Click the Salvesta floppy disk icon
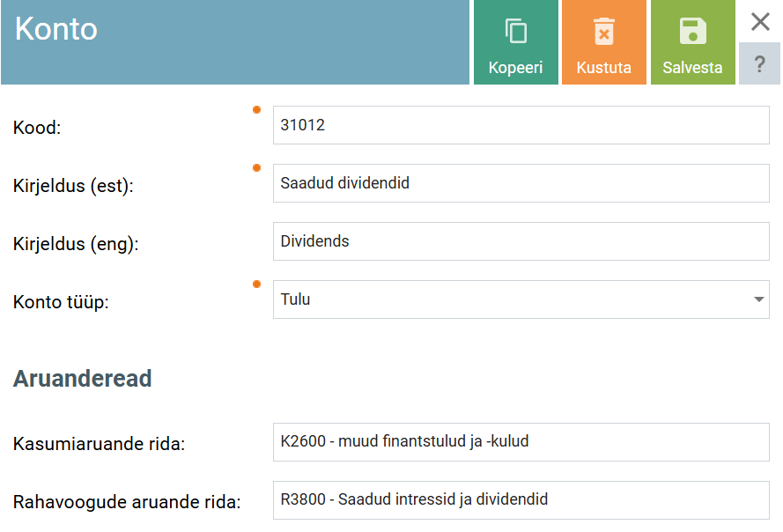783x532 pixels. 692,32
